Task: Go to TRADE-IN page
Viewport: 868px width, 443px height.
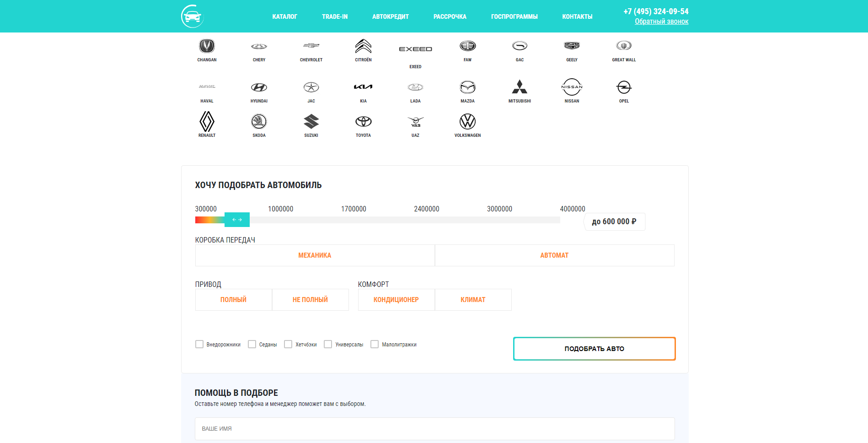Action: coord(335,17)
